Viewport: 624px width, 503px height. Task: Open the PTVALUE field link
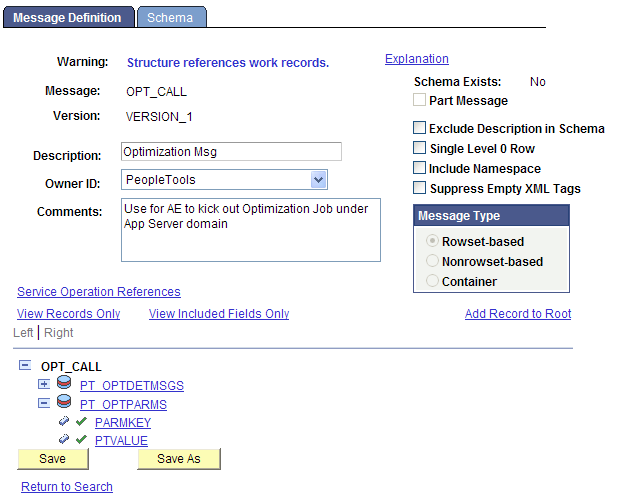click(x=121, y=441)
